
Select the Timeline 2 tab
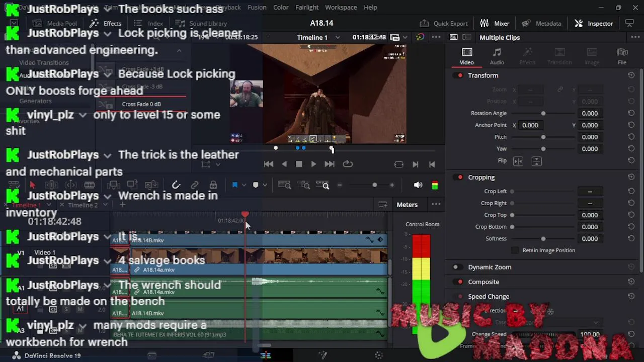click(x=83, y=205)
